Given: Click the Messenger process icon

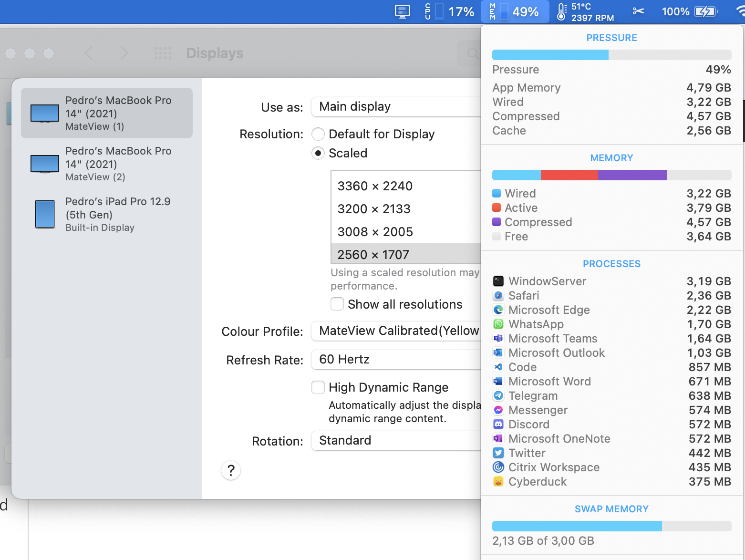Looking at the screenshot, I should 498,410.
